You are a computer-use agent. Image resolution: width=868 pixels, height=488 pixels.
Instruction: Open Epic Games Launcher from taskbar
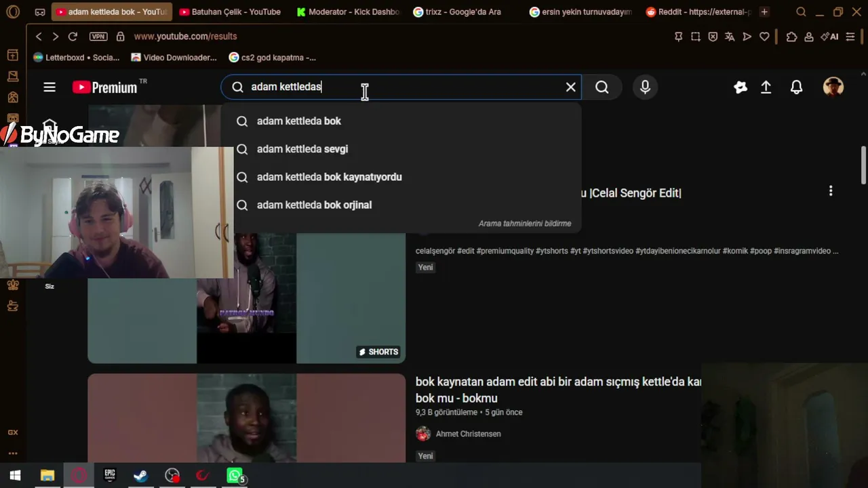click(x=110, y=476)
